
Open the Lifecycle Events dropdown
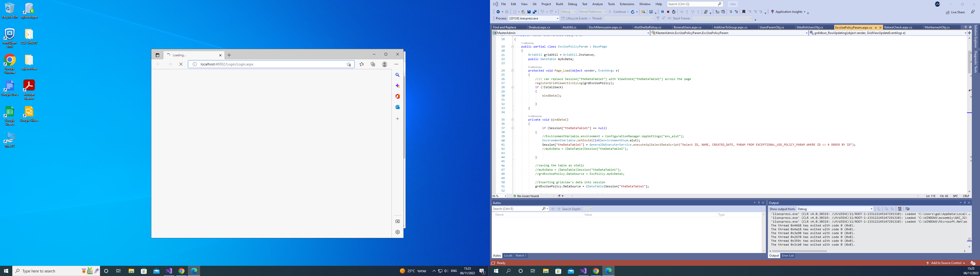click(x=576, y=18)
